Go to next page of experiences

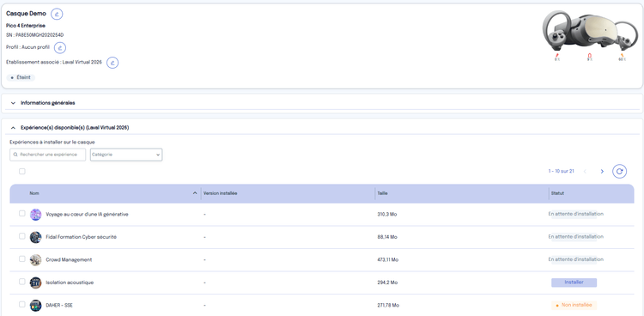[602, 172]
